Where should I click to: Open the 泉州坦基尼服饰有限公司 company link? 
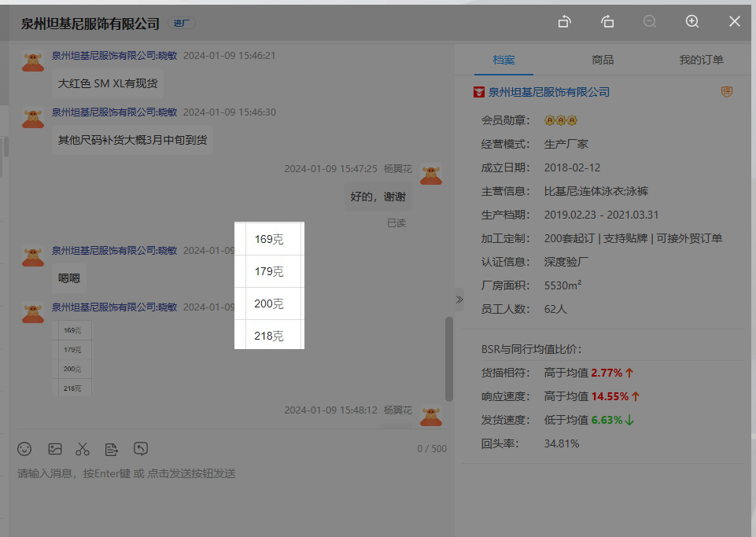click(x=548, y=92)
